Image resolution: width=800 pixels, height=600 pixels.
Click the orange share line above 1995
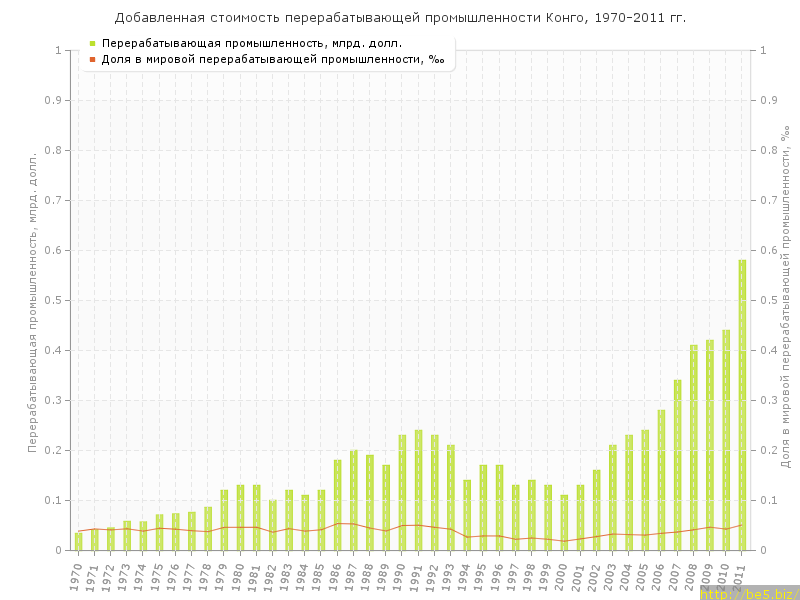483,536
